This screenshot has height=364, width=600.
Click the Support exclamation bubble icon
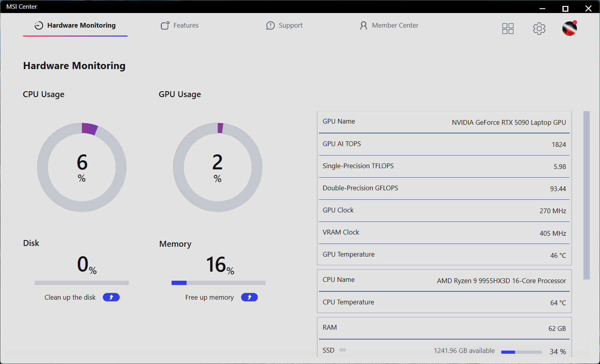click(270, 26)
